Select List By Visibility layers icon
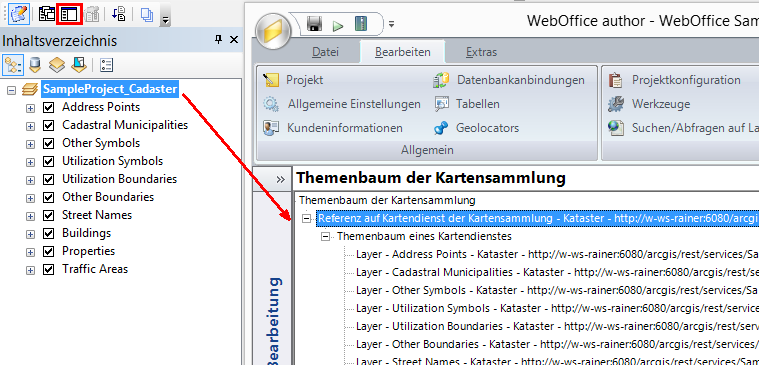The height and width of the screenshot is (365, 759). [57, 64]
